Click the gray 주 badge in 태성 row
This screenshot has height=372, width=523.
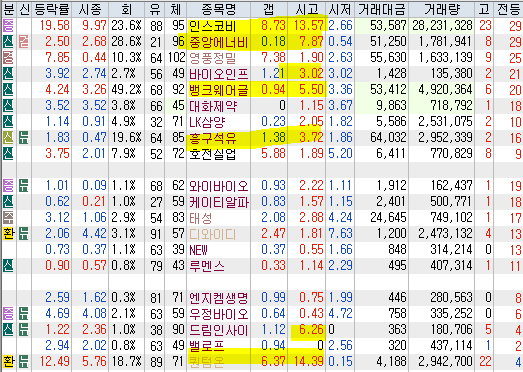coord(8,217)
